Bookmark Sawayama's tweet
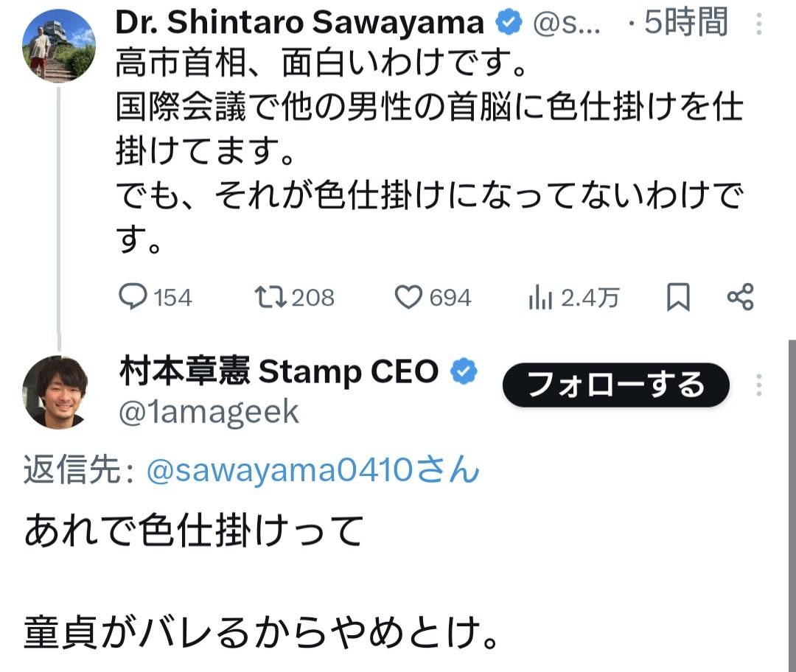Viewport: 796px width, 672px height. pyautogui.click(x=678, y=298)
